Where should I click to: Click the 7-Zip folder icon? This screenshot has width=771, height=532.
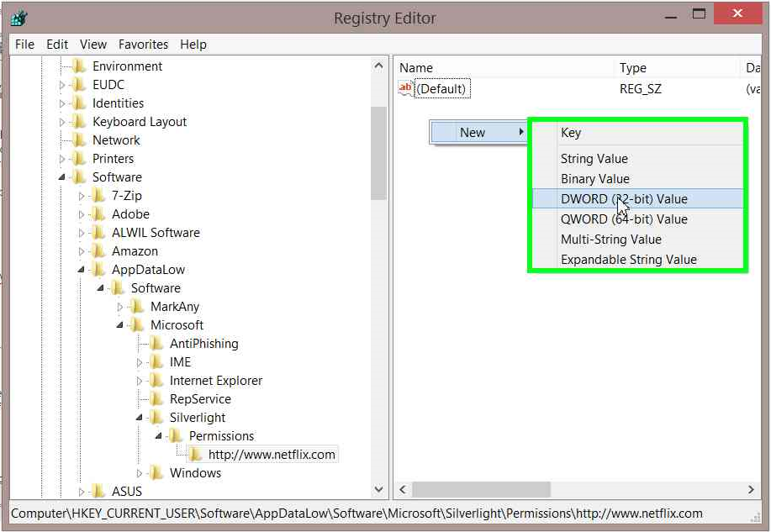[x=98, y=196]
